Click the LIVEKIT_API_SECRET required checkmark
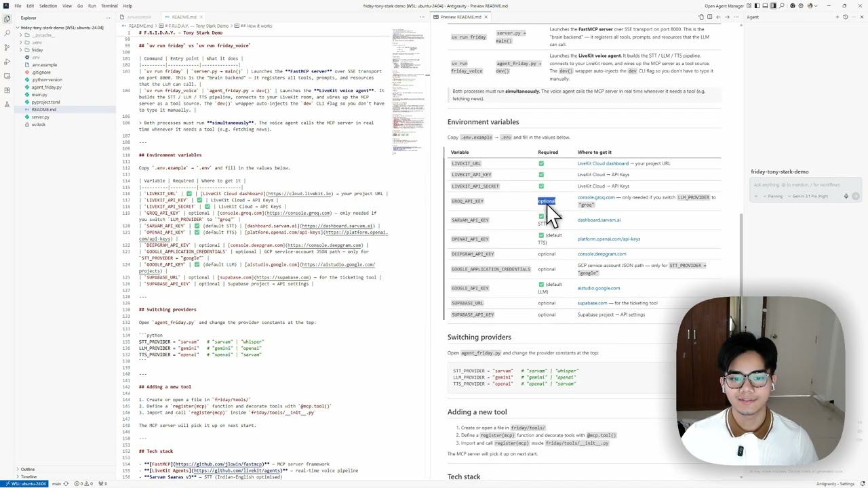868x488 pixels. click(x=541, y=186)
